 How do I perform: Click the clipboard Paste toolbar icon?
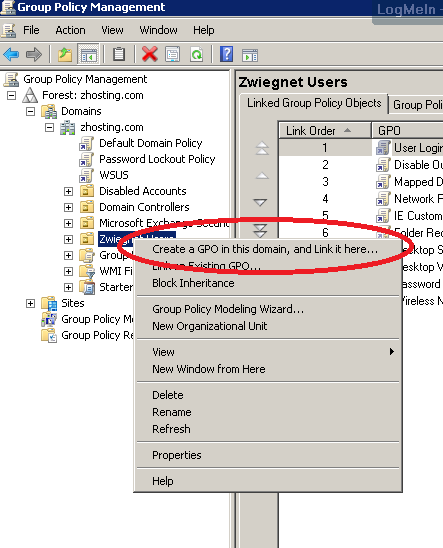[x=119, y=55]
